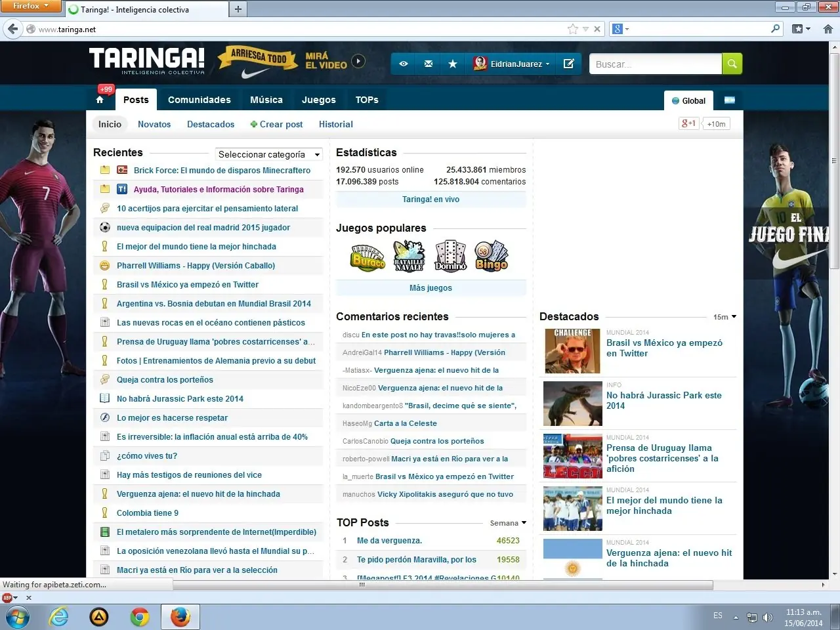
Task: Click the green search magnifier button
Action: click(x=732, y=64)
